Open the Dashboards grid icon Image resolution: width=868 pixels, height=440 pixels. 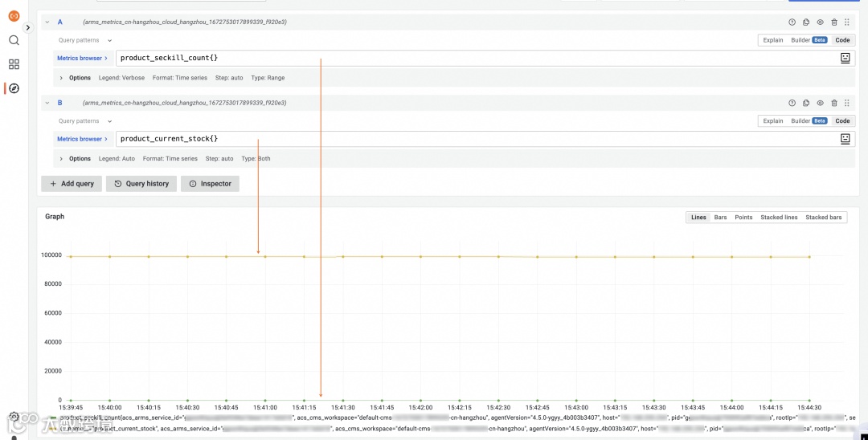point(14,64)
